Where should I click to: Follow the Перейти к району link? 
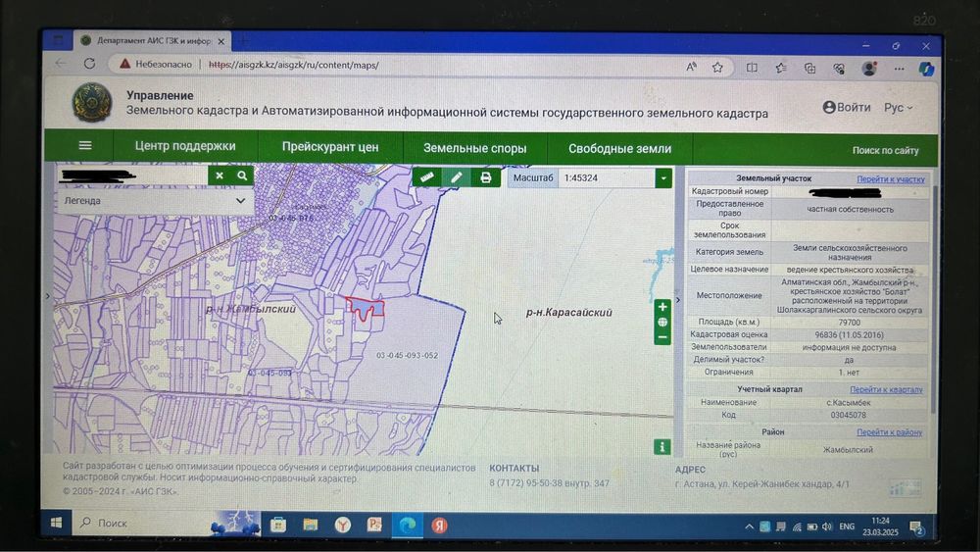pyautogui.click(x=889, y=432)
